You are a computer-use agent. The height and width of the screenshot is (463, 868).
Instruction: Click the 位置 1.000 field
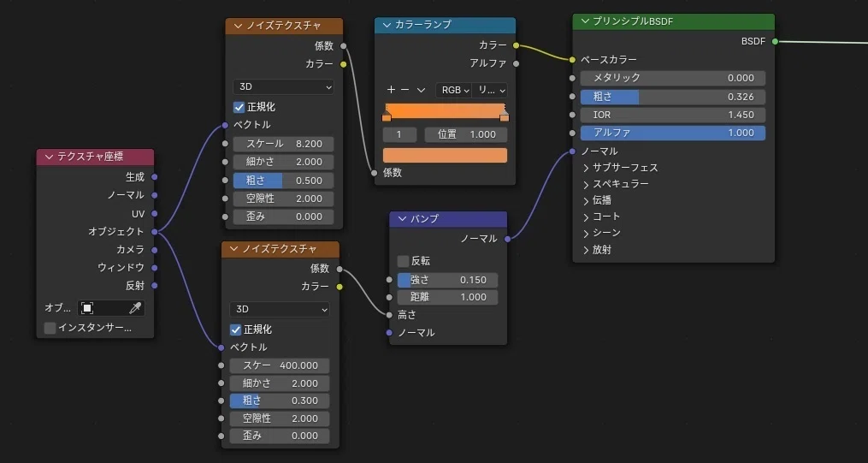tap(466, 134)
